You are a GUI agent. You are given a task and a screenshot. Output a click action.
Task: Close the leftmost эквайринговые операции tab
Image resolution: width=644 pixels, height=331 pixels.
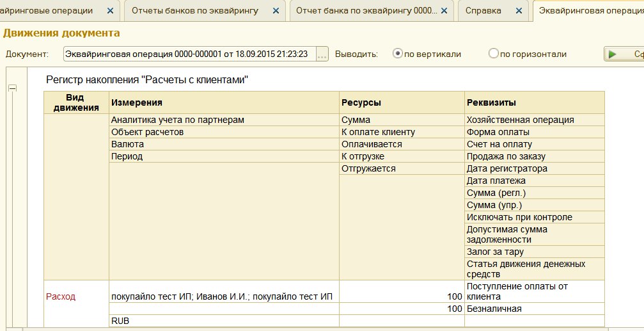[110, 11]
